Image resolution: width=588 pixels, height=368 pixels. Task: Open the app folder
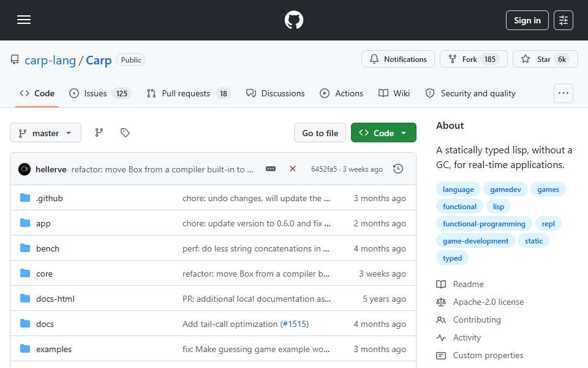pyautogui.click(x=43, y=223)
